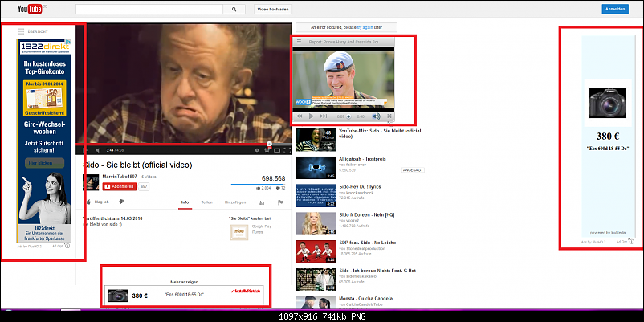
Task: Skip to previous in Prince Harry player
Action: coord(299,116)
